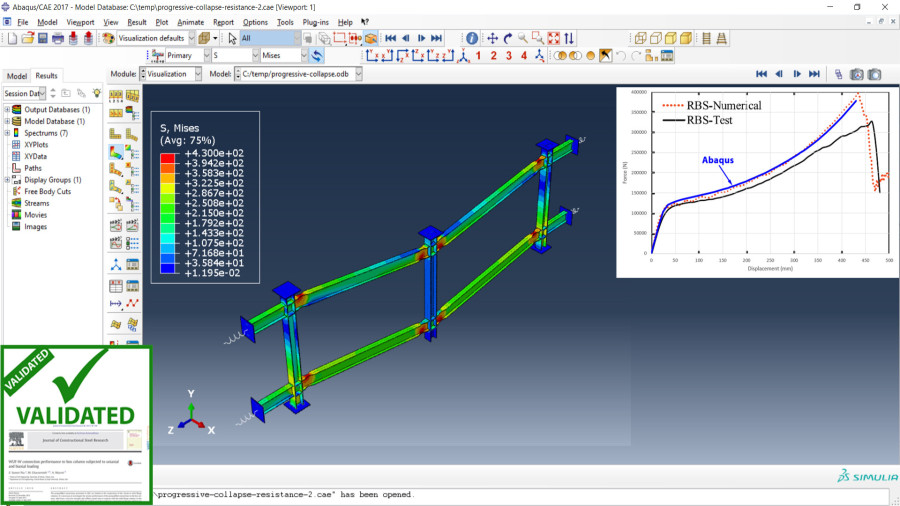Open the Result menu

pyautogui.click(x=137, y=22)
